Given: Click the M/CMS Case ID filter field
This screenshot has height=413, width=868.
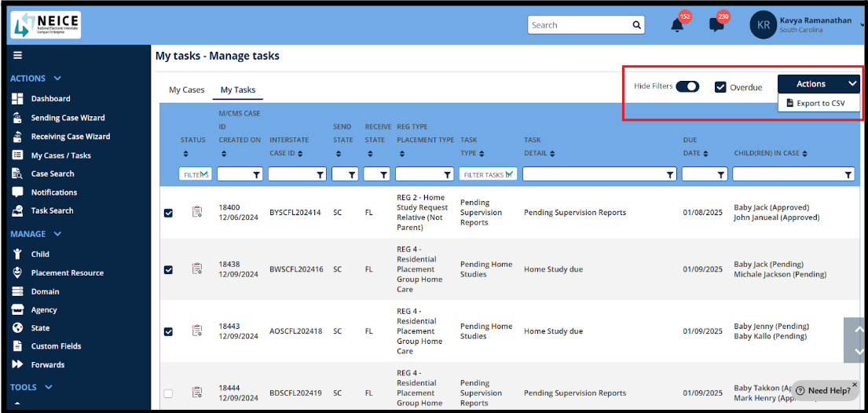Looking at the screenshot, I should [240, 174].
